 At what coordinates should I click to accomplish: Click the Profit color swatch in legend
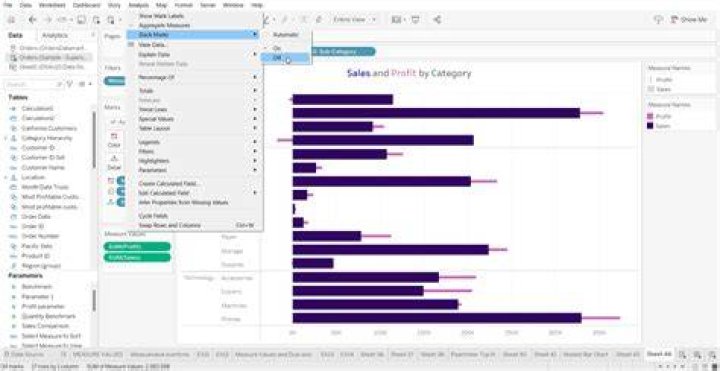pyautogui.click(x=650, y=117)
